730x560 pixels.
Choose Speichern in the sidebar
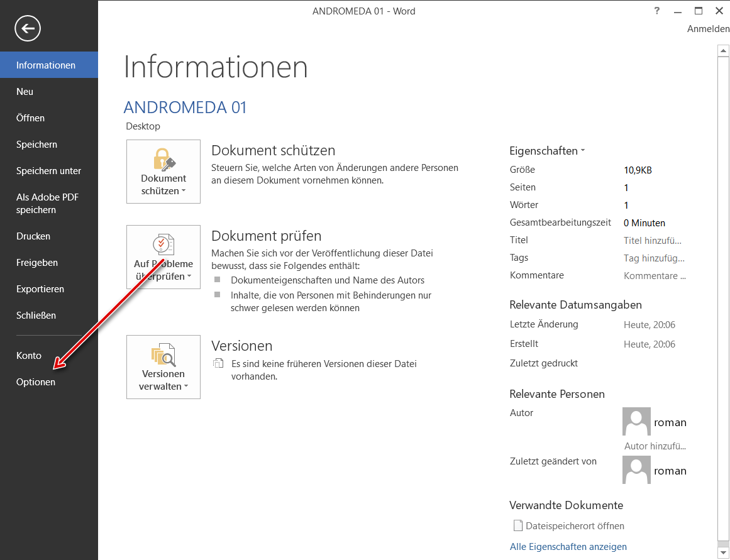click(49, 145)
